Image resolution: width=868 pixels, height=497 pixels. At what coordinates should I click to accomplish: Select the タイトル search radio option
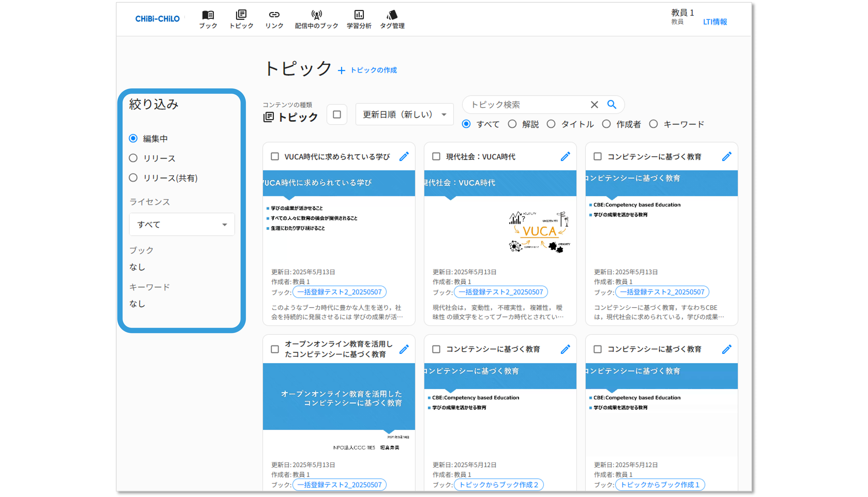pyautogui.click(x=551, y=124)
